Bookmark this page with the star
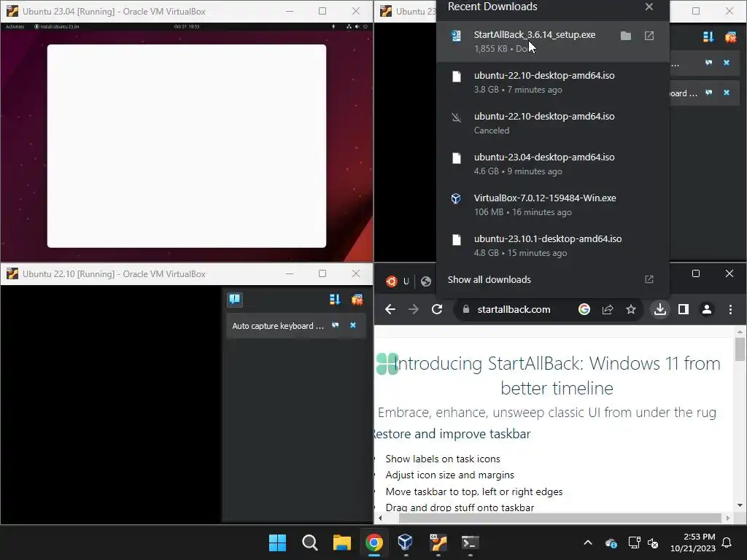747x560 pixels. coord(631,309)
